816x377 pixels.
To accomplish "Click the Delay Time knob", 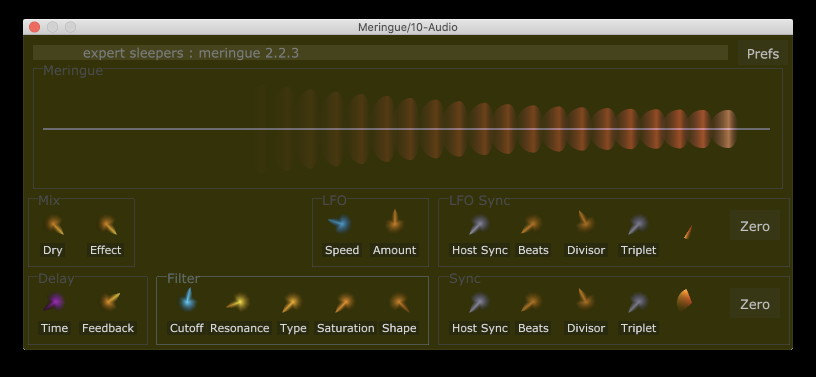I will click(x=54, y=302).
